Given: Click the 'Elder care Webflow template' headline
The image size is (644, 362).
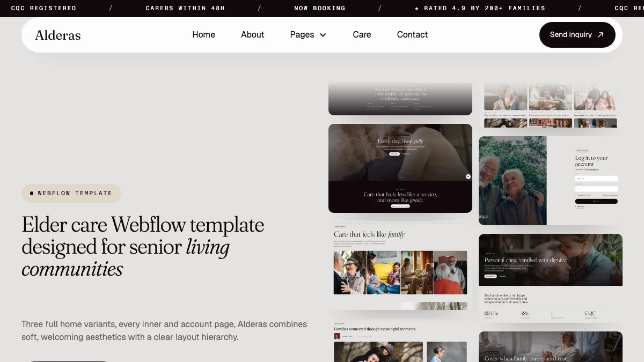Looking at the screenshot, I should (143, 247).
